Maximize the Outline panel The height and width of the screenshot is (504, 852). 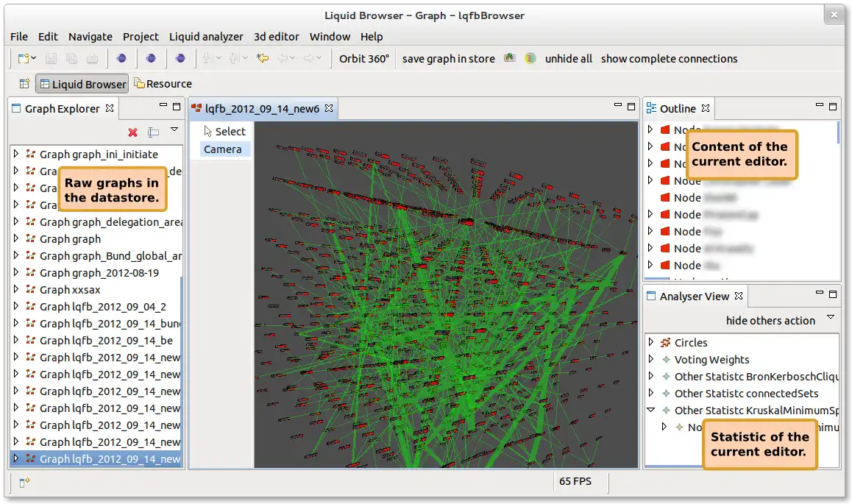point(832,107)
